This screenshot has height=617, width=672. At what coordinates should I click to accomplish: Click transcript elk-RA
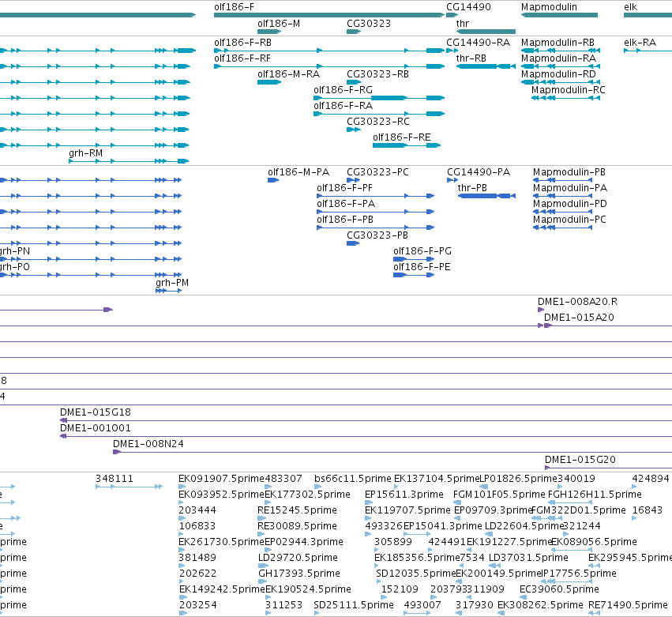point(648,51)
